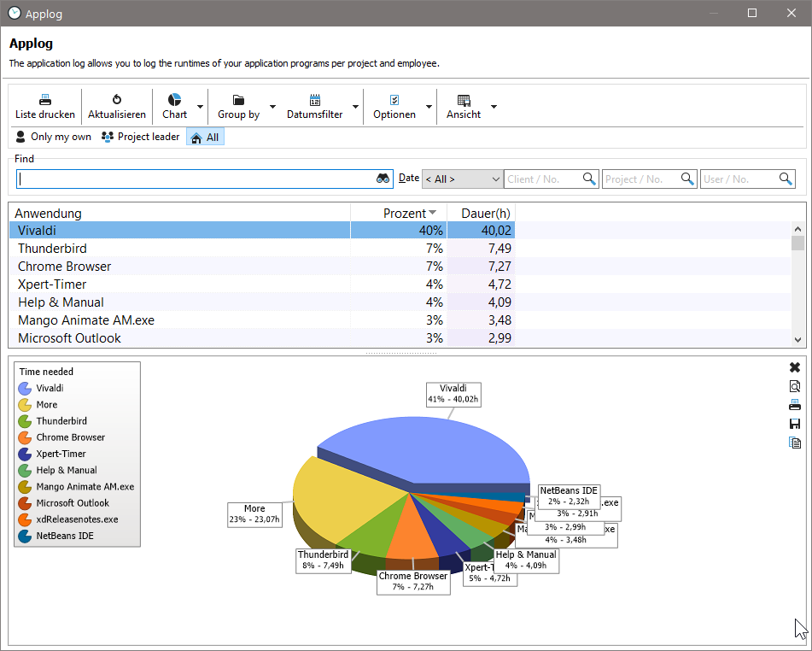Open the Ansicht grid view button
This screenshot has width=812, height=651.
tap(464, 106)
